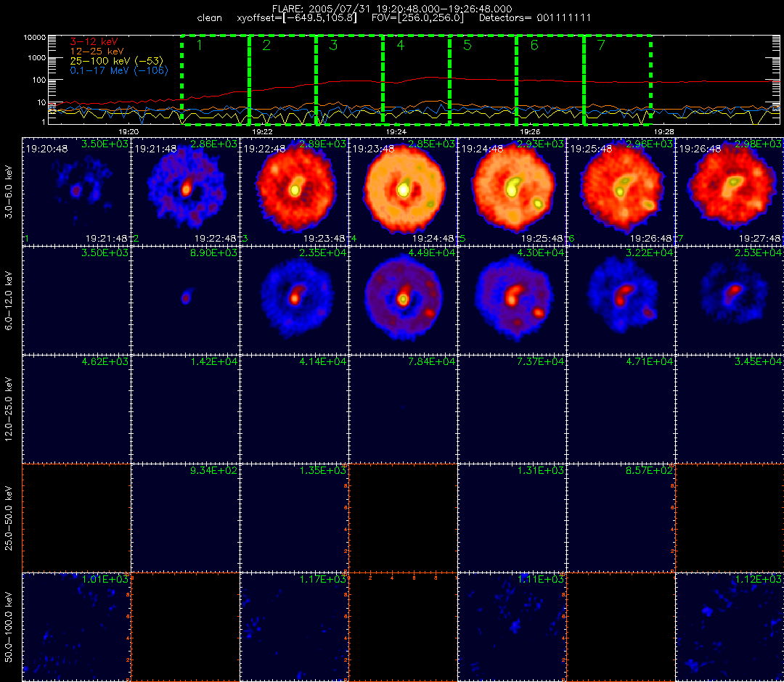
Task: Click the '7.37E+04' peak value label
Action: pos(541,362)
